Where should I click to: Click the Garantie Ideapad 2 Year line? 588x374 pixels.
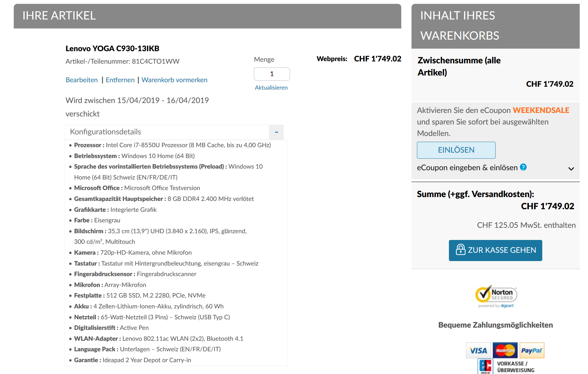click(x=133, y=360)
